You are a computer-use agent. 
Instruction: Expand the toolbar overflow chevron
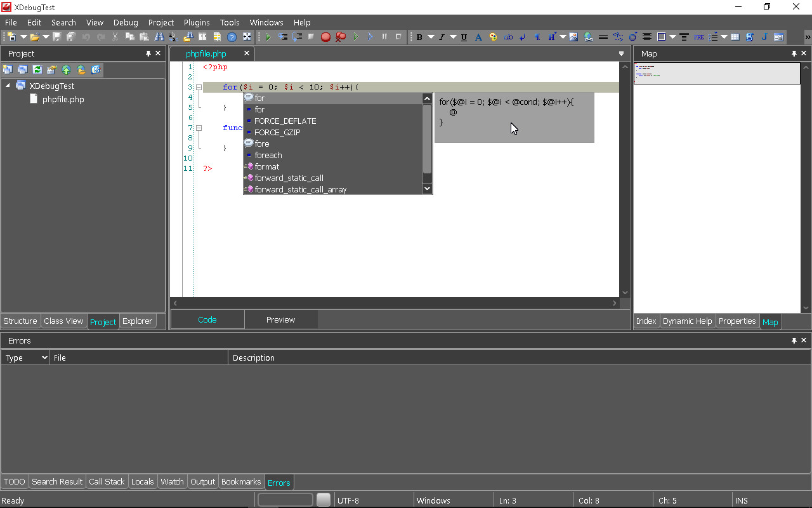coord(807,37)
